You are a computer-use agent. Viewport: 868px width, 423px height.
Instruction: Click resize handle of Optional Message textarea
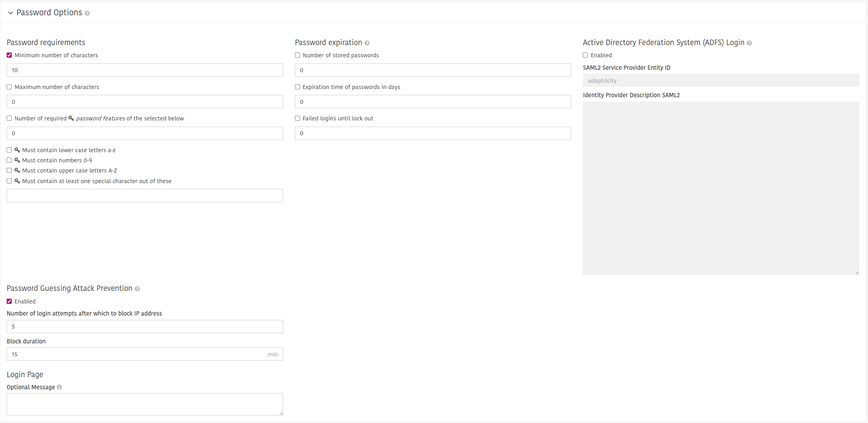(x=281, y=413)
